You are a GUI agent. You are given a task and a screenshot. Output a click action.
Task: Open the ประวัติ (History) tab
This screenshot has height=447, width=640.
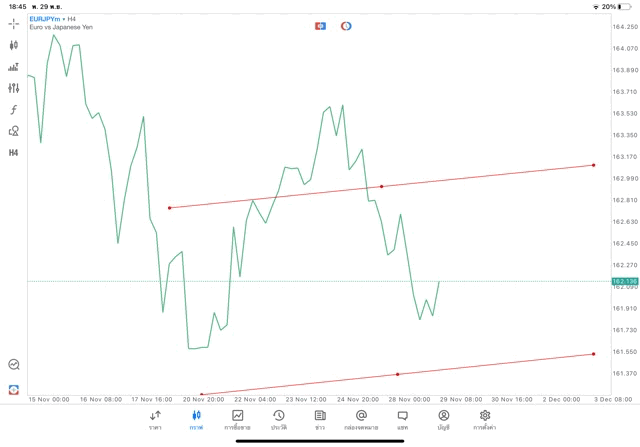(x=278, y=420)
